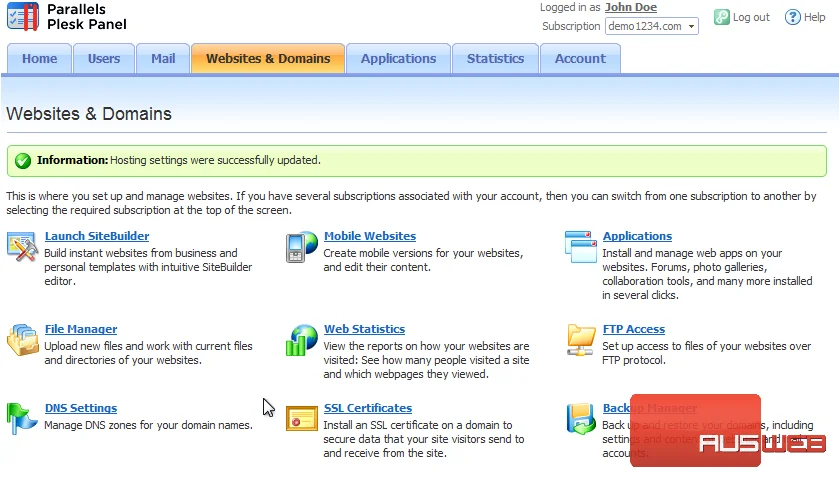Select the Websites & Domains tab
Screen dimensions: 840x480
point(268,58)
